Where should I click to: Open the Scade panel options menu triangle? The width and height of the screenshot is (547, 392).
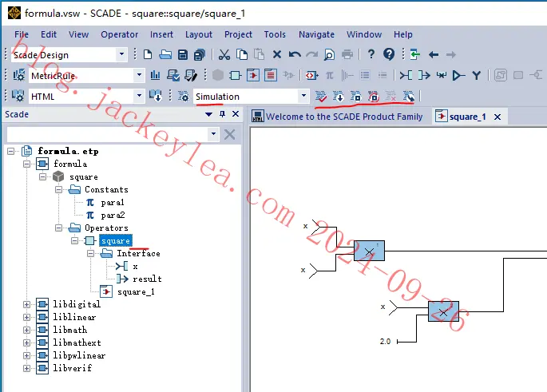pyautogui.click(x=208, y=114)
